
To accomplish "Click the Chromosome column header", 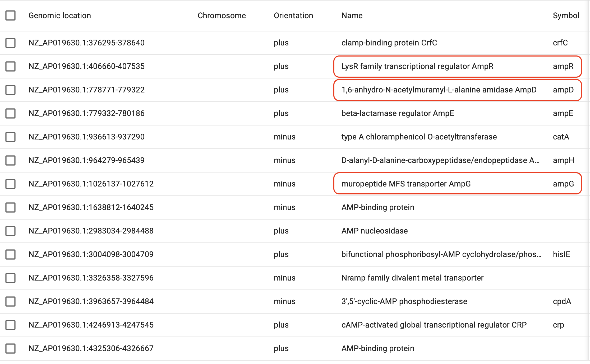I will [x=222, y=16].
